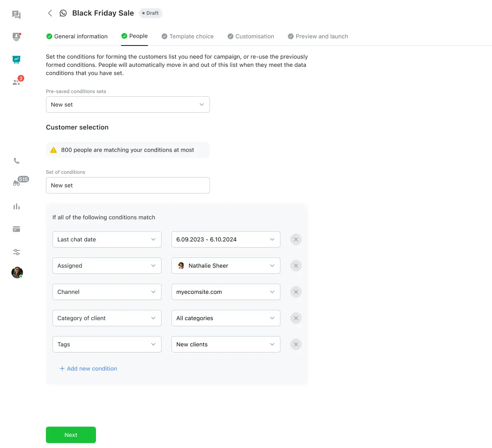The width and height of the screenshot is (492, 448).
Task: Go back using the left arrow
Action: pyautogui.click(x=50, y=13)
